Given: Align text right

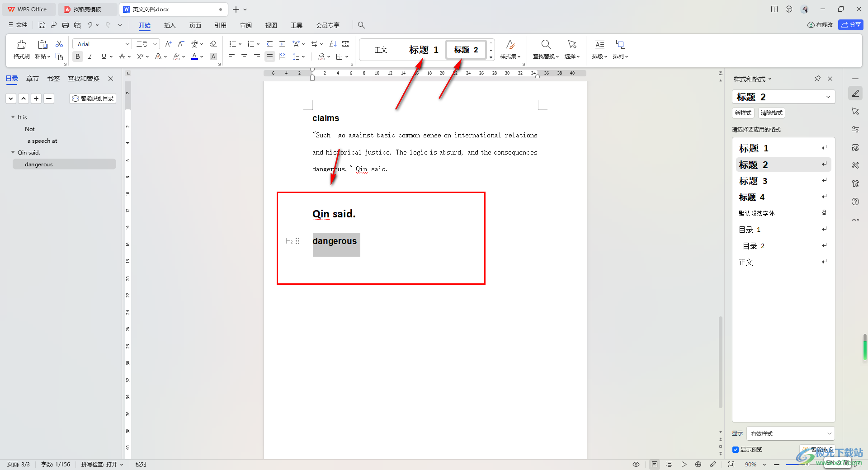Looking at the screenshot, I should [257, 56].
